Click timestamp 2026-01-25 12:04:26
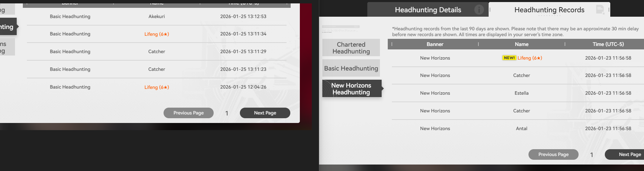The width and height of the screenshot is (644, 171). [x=243, y=87]
